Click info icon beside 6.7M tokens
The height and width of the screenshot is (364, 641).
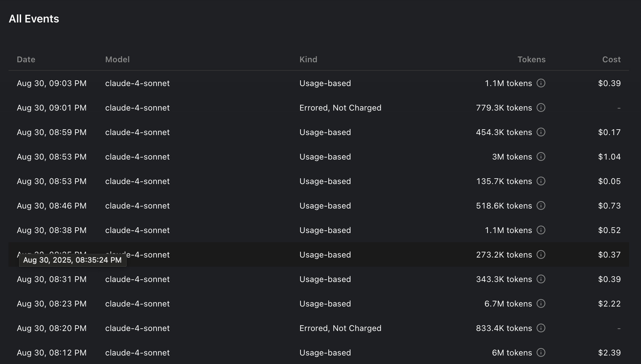pos(541,304)
